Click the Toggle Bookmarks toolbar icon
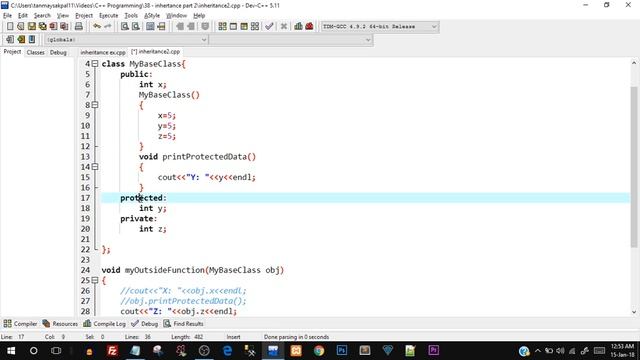The height and width of the screenshot is (360, 640). 21,40
